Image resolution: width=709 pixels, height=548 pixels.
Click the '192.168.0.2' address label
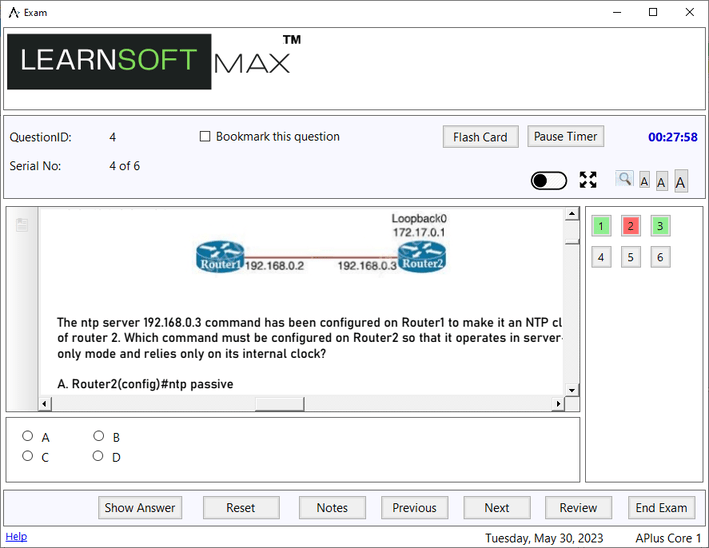pos(274,265)
